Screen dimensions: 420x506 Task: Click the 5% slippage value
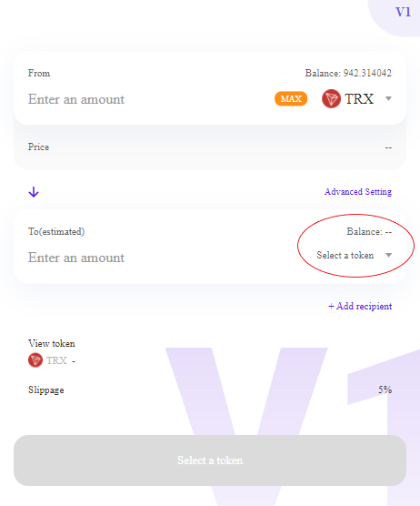coord(385,390)
